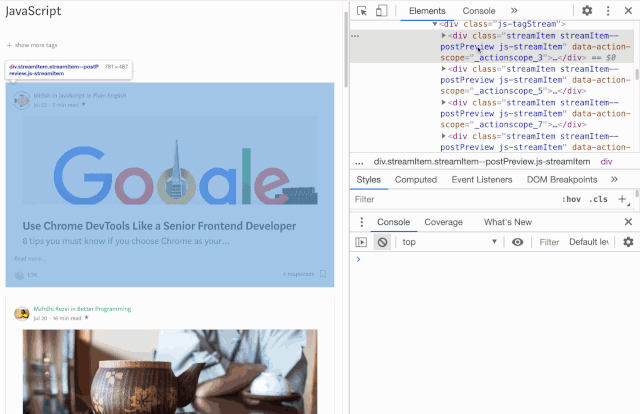Viewport: 640px width, 414px height.
Task: Click the web page vertical scrollbar
Action: [x=346, y=49]
